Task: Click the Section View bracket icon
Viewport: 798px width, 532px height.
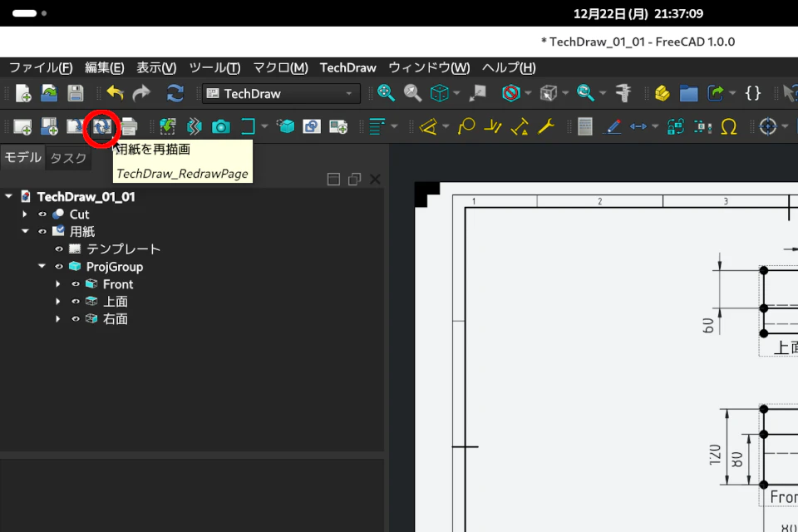Action: (x=248, y=126)
